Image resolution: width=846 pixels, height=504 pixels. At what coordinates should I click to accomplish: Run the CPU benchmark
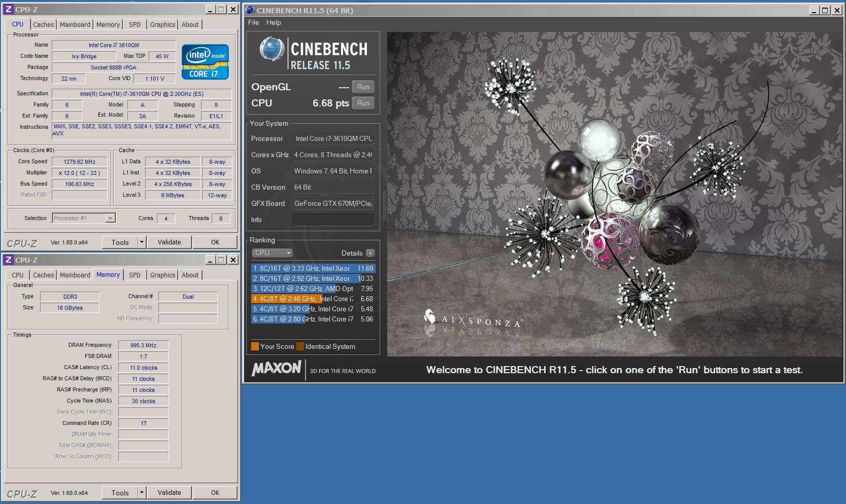point(363,103)
